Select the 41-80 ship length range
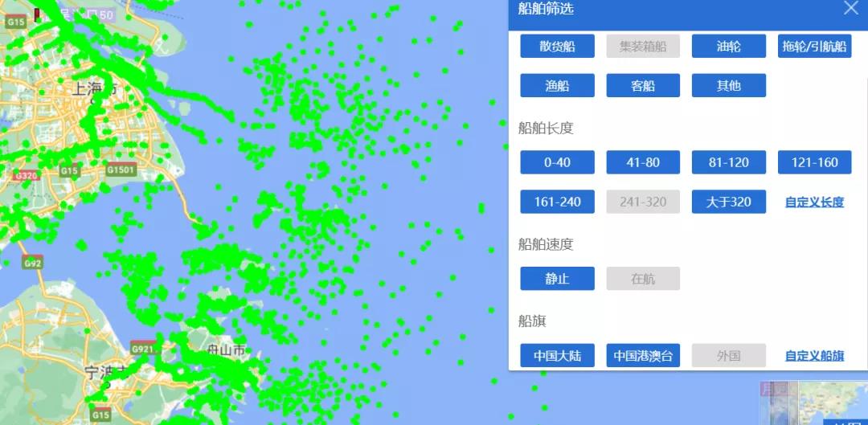Screen dimensions: 868x425 [x=643, y=162]
